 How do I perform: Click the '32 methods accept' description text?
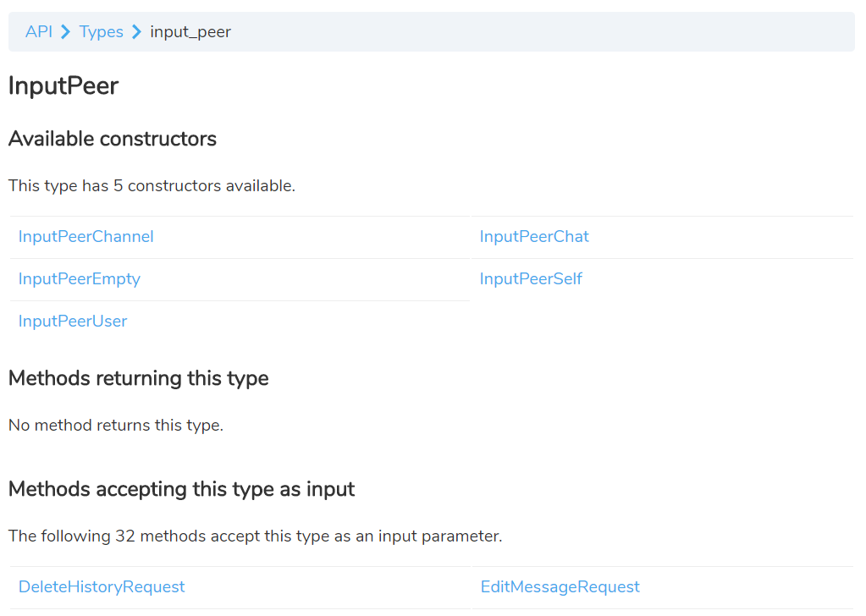255,536
